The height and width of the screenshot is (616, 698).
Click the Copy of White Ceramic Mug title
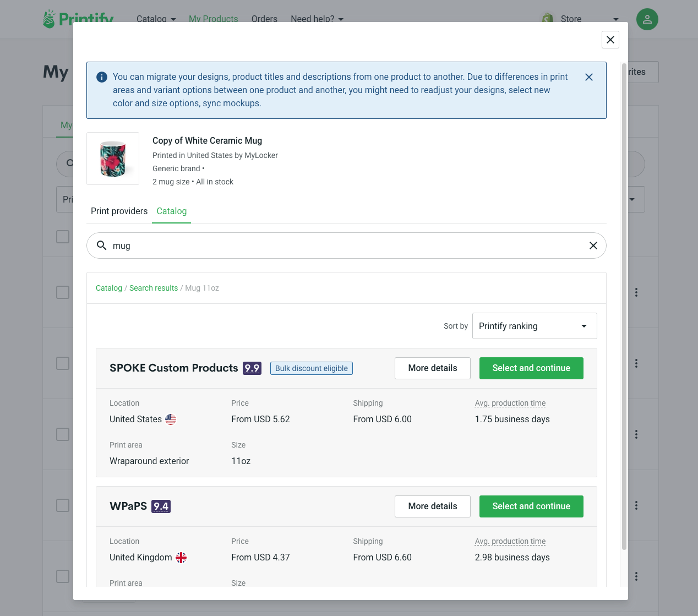click(x=207, y=141)
